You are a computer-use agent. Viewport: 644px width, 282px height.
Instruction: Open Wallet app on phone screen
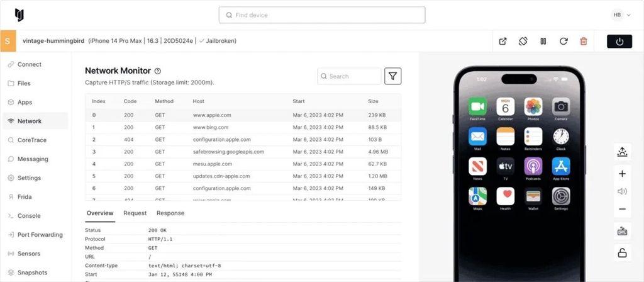pyautogui.click(x=533, y=196)
